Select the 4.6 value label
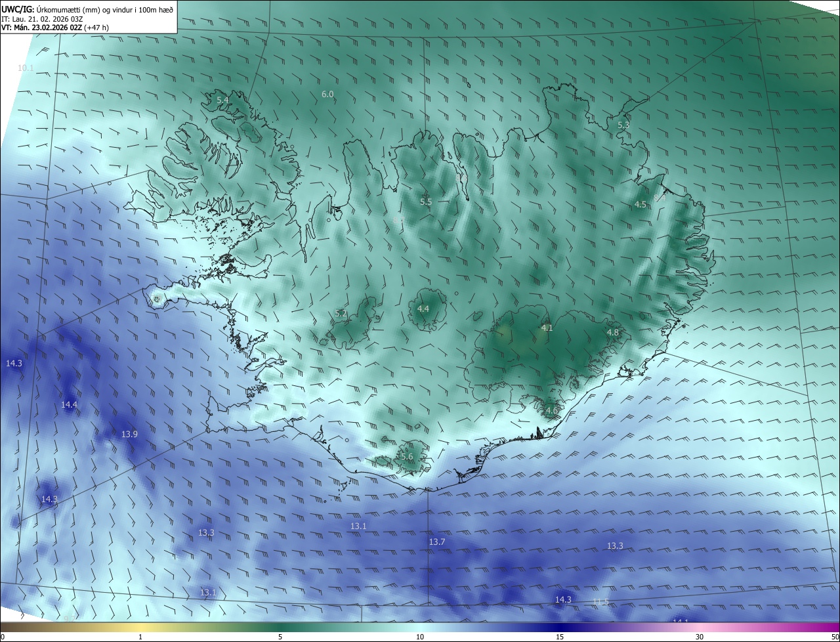 pyautogui.click(x=551, y=411)
